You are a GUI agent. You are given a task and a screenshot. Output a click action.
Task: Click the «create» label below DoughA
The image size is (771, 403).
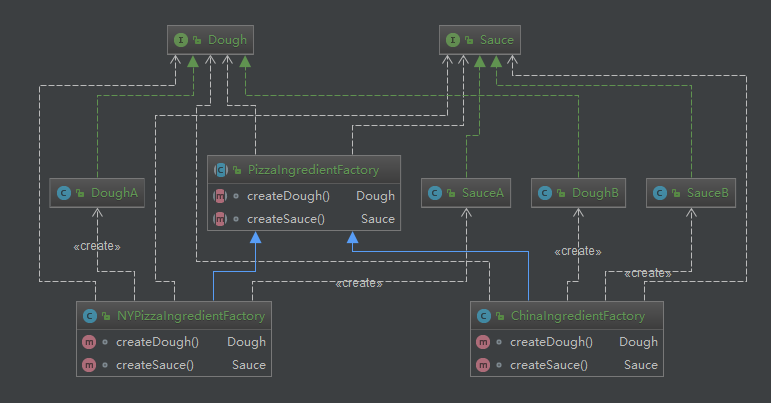(x=97, y=246)
